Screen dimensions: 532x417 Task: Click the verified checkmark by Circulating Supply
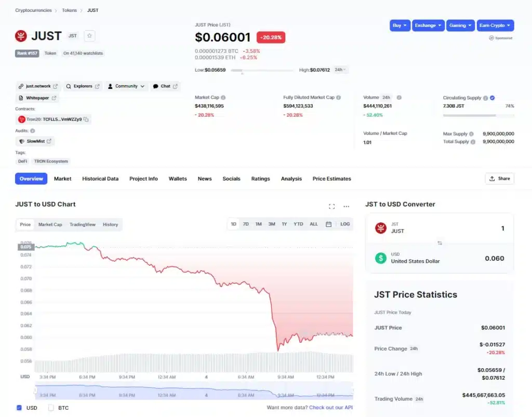click(x=493, y=98)
